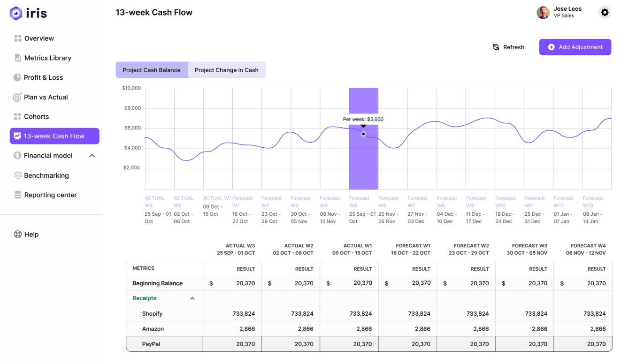
Task: Select Forecast W13 axis label
Action: [593, 202]
